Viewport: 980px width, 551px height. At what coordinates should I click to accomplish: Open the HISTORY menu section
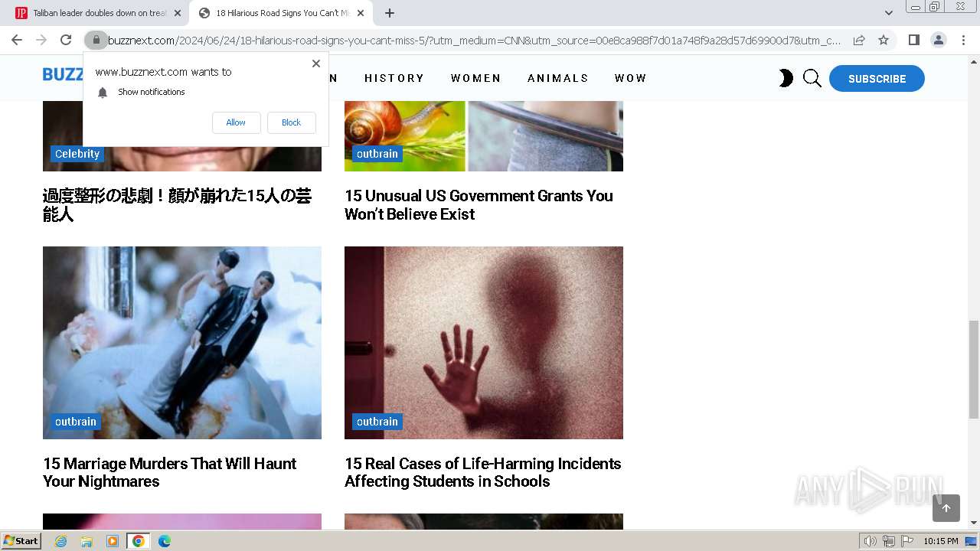click(x=394, y=78)
